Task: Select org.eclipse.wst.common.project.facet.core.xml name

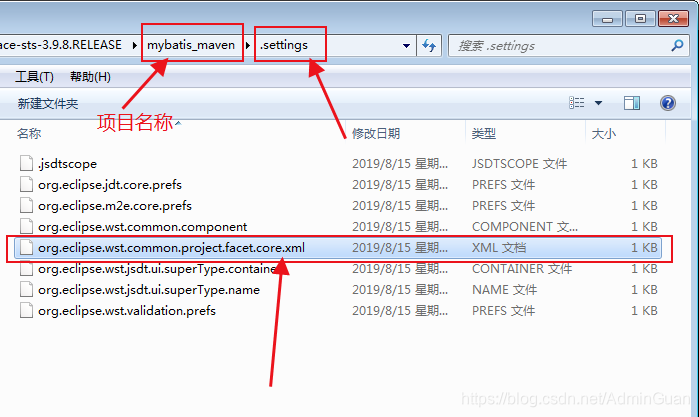Action: [171, 248]
